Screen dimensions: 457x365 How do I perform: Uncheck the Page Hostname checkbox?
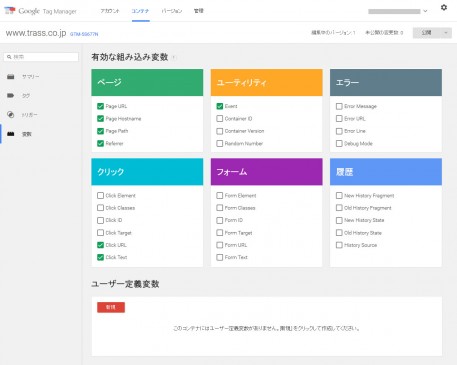pos(100,119)
